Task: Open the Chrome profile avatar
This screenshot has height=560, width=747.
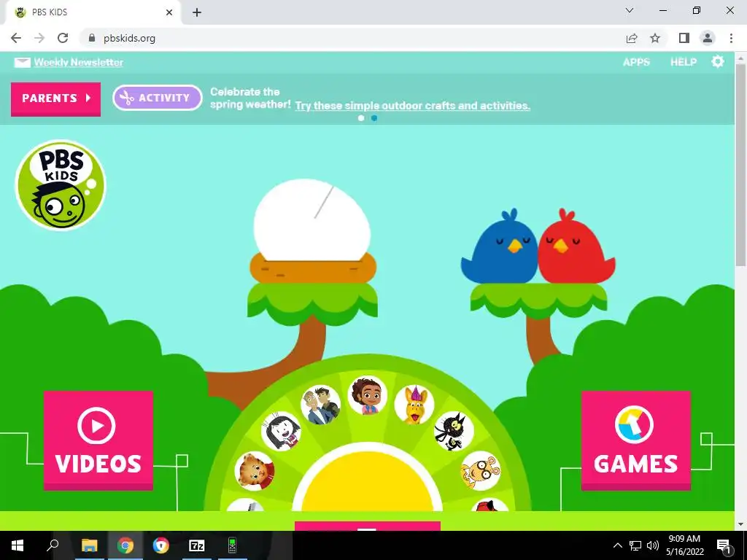Action: click(708, 38)
